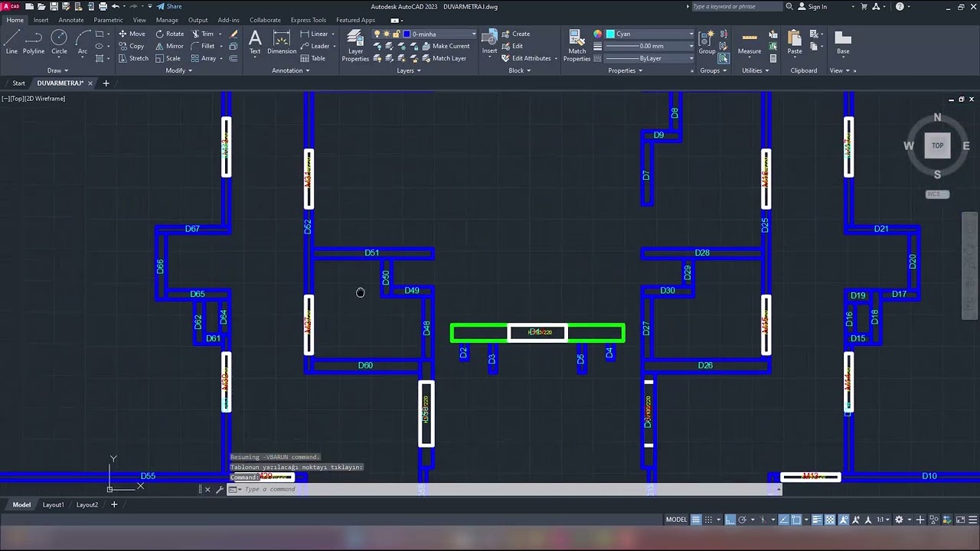Screen dimensions: 980x551
Task: Click the Save icon in quick access toolbar
Action: (x=54, y=6)
